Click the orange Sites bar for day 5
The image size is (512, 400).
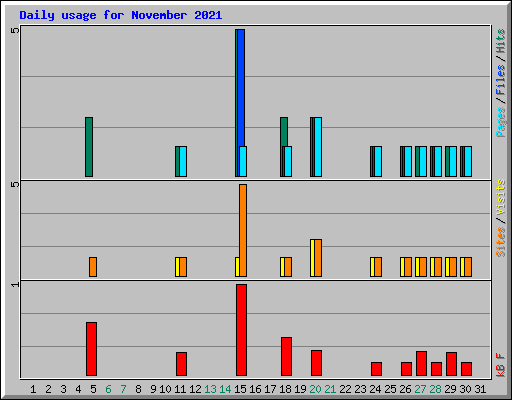(x=93, y=267)
